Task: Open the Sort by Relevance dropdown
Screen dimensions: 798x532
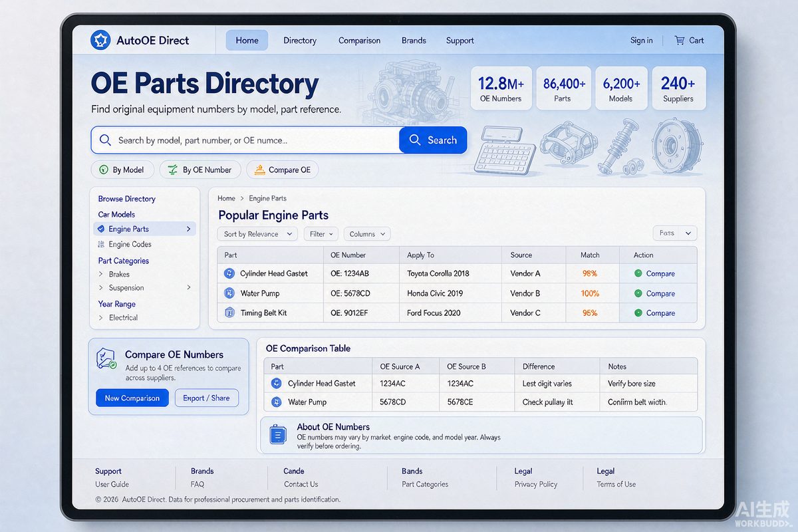Action: click(x=257, y=234)
